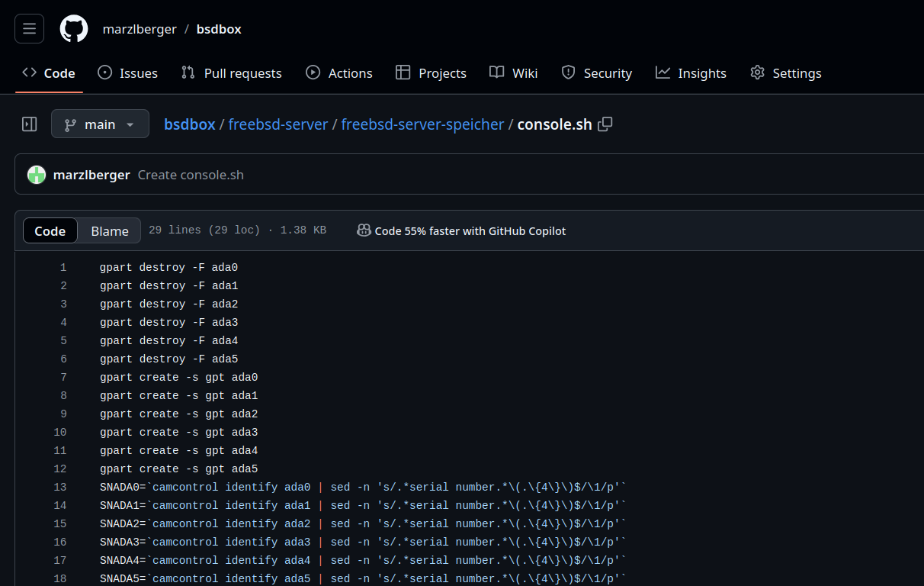The image size is (924, 586).
Task: Open the Issues tab
Action: (x=127, y=73)
